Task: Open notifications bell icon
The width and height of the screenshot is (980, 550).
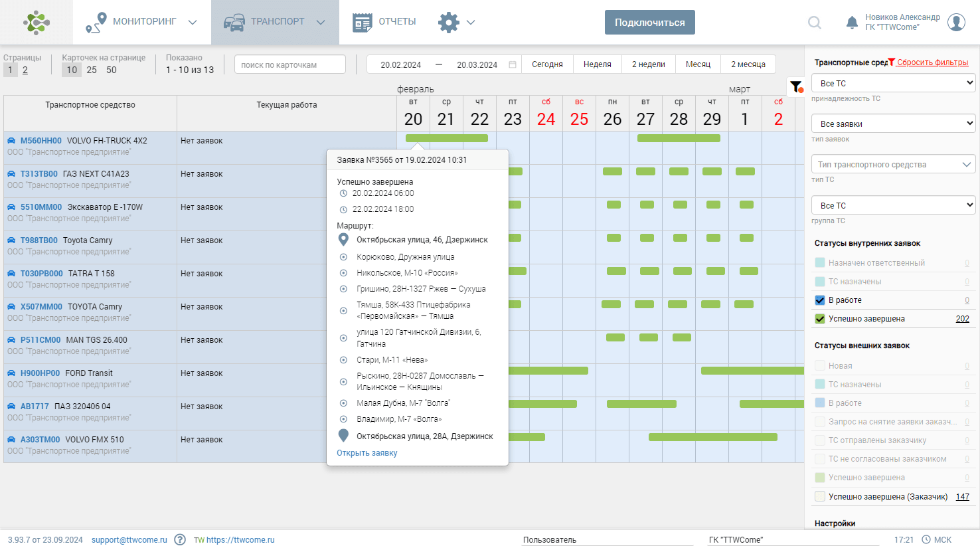Action: [x=852, y=23]
